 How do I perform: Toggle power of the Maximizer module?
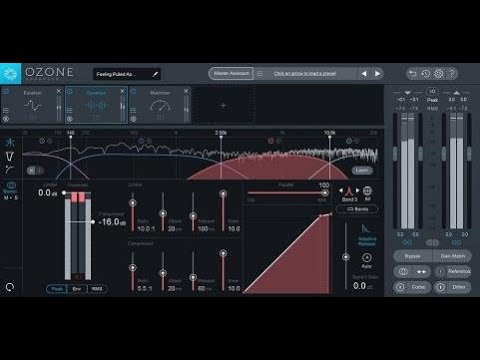pos(133,91)
